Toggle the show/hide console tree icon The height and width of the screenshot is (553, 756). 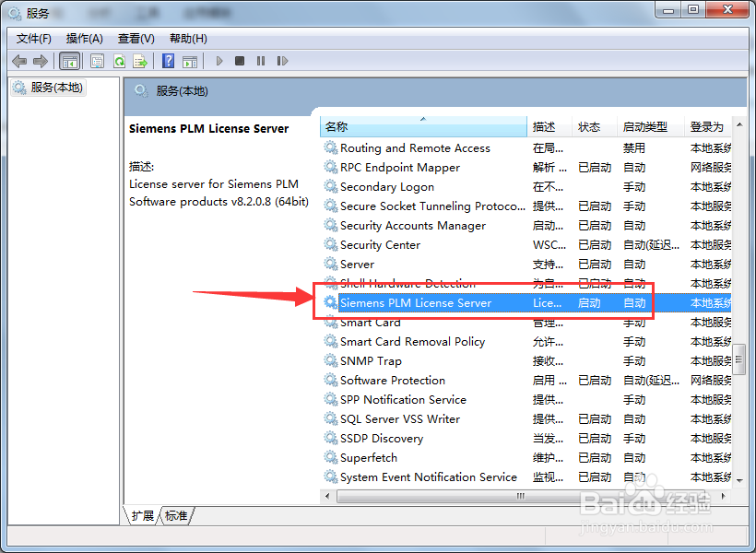69,61
